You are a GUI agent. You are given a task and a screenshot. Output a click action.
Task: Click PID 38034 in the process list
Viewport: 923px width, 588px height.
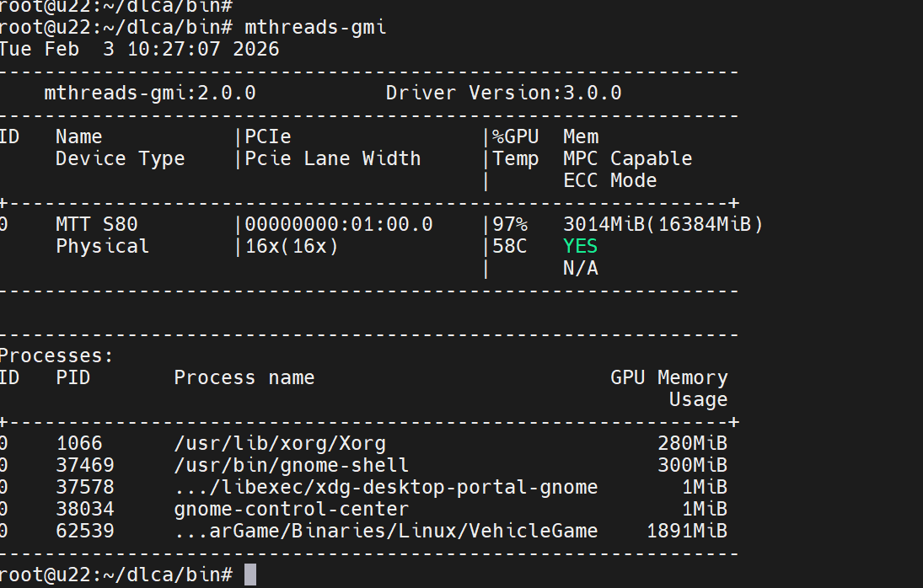click(x=85, y=509)
